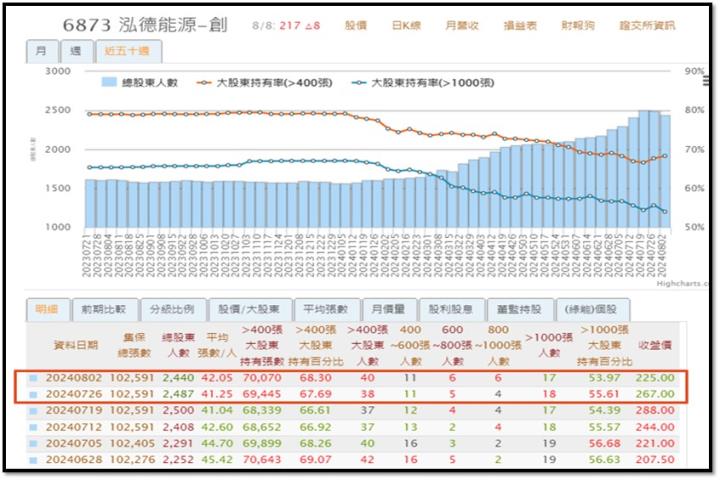Click the percentage cell 67.69
The height and width of the screenshot is (480, 720).
click(x=315, y=395)
